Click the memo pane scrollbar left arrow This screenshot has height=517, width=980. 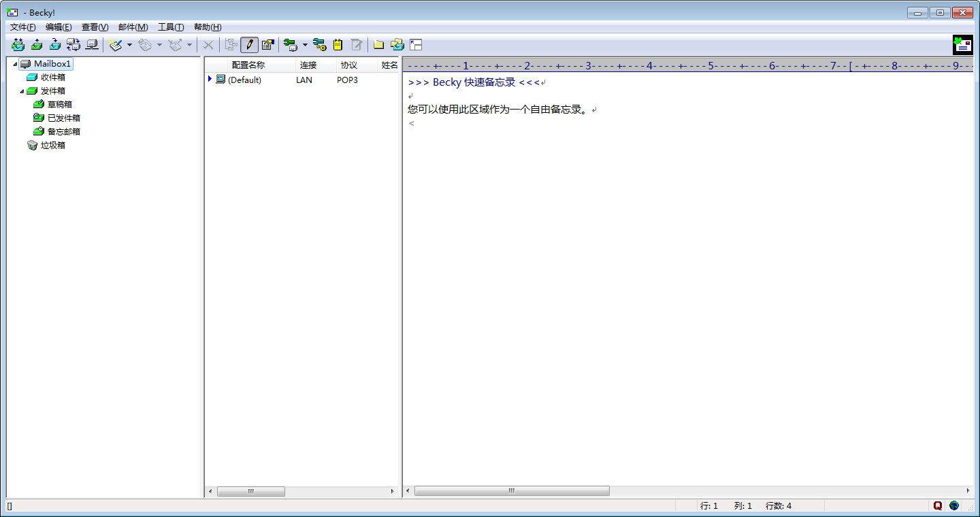[x=408, y=491]
